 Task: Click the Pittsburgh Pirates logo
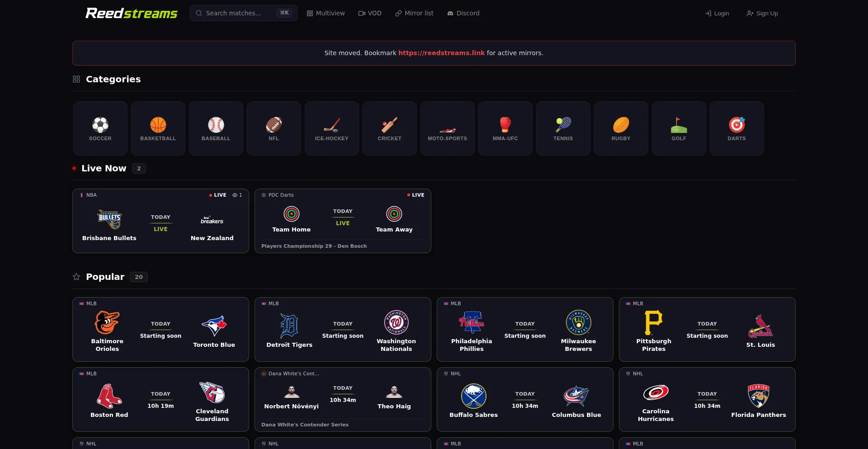[654, 322]
